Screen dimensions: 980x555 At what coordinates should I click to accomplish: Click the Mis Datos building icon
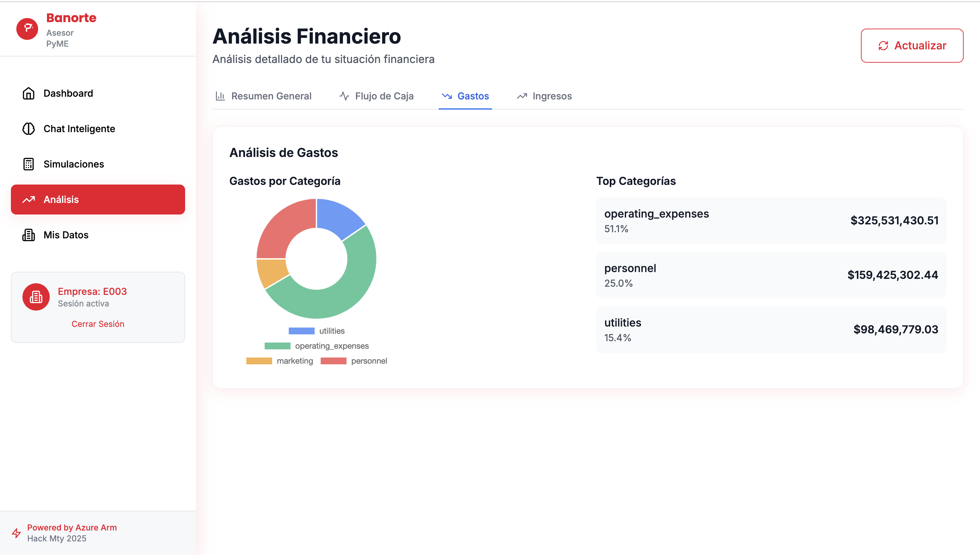click(29, 235)
